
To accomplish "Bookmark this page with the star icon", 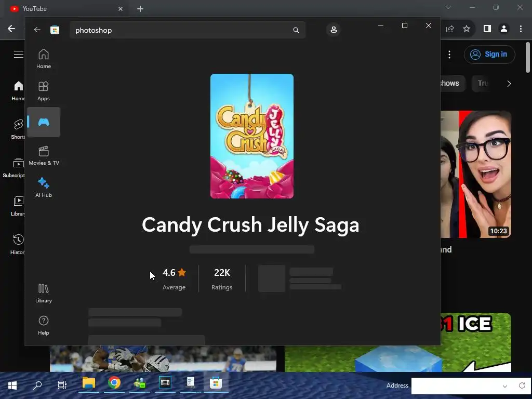I will (467, 29).
